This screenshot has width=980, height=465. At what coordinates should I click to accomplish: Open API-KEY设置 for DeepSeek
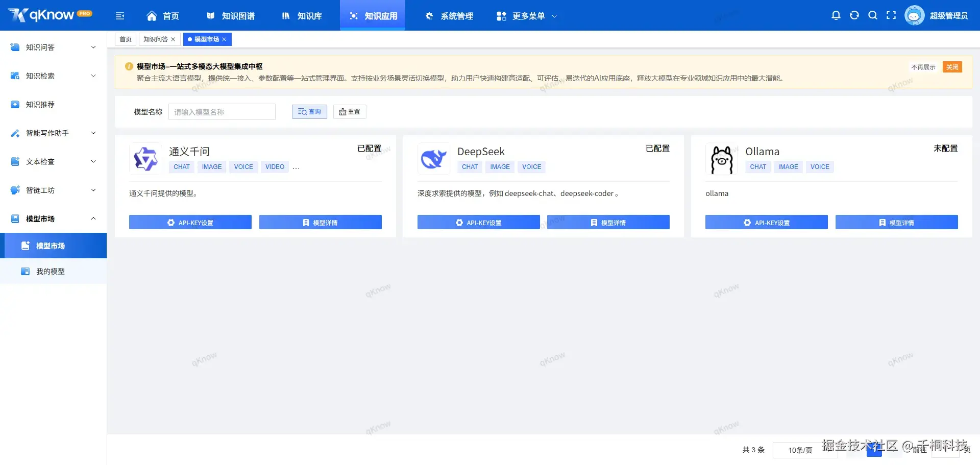tap(478, 222)
